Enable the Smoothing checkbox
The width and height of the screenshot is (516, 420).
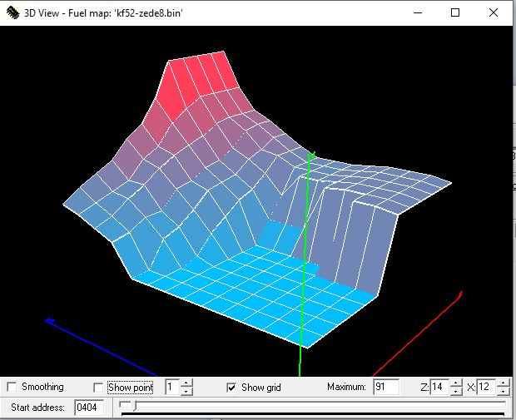[12, 387]
